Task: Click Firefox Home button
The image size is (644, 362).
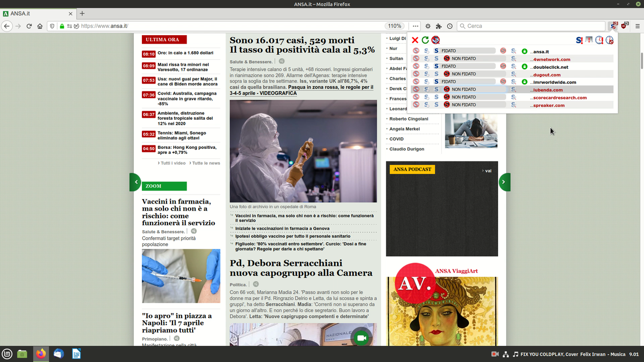Action: point(40,26)
